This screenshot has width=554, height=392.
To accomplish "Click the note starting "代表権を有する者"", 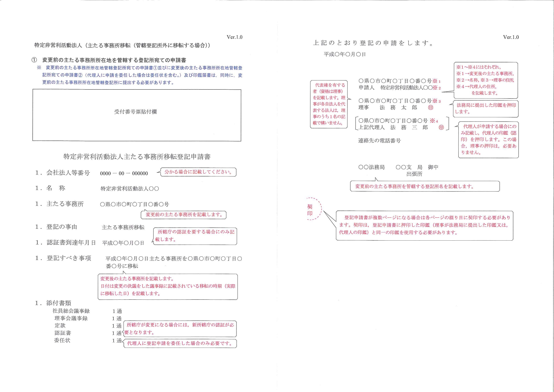I will tap(329, 104).
